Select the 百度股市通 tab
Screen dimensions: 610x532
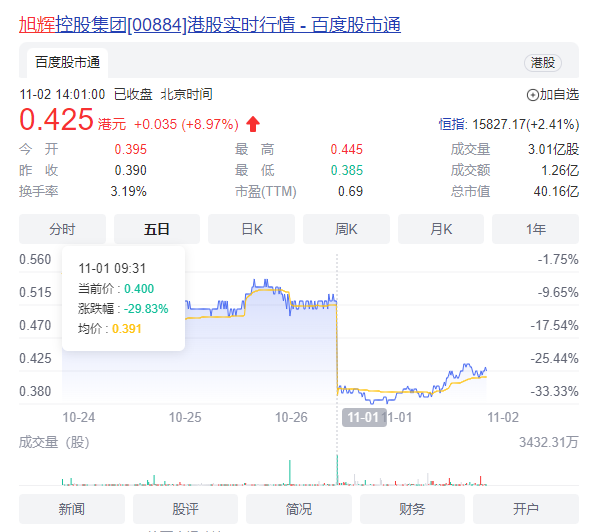pos(67,63)
